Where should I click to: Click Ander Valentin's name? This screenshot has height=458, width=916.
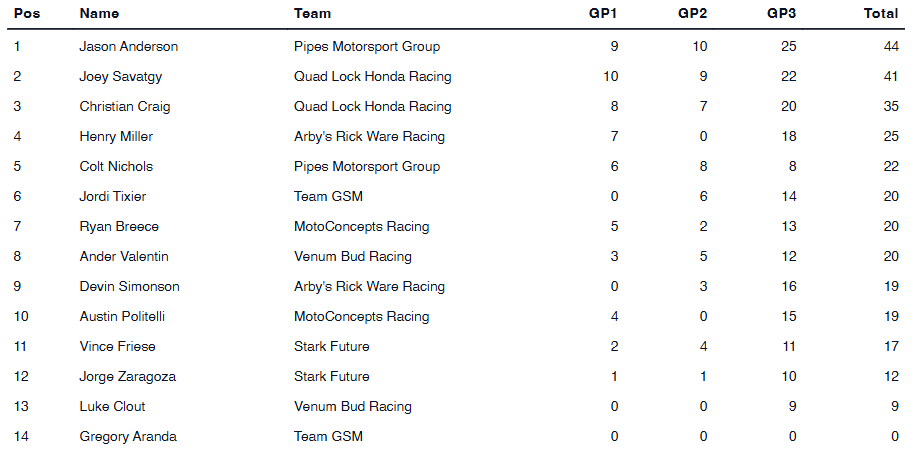124,257
